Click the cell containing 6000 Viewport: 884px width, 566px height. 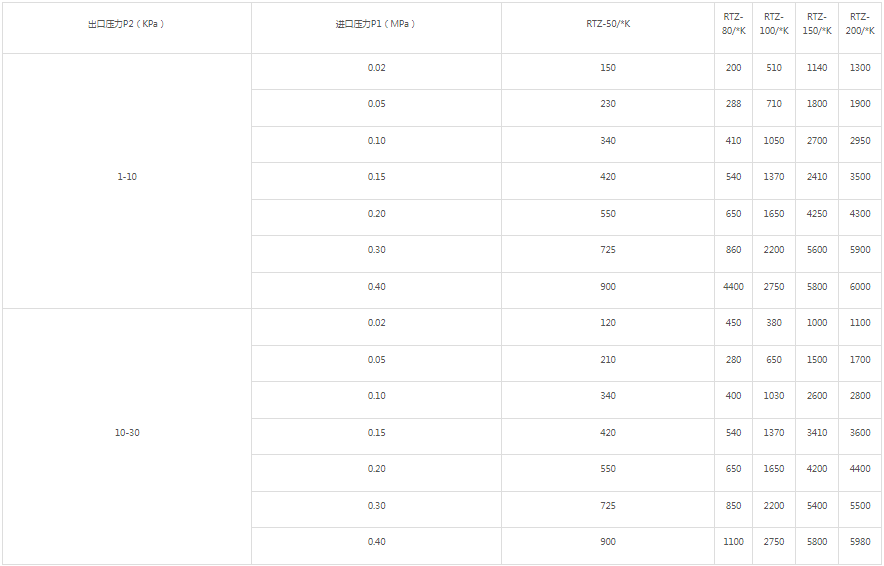tap(860, 287)
